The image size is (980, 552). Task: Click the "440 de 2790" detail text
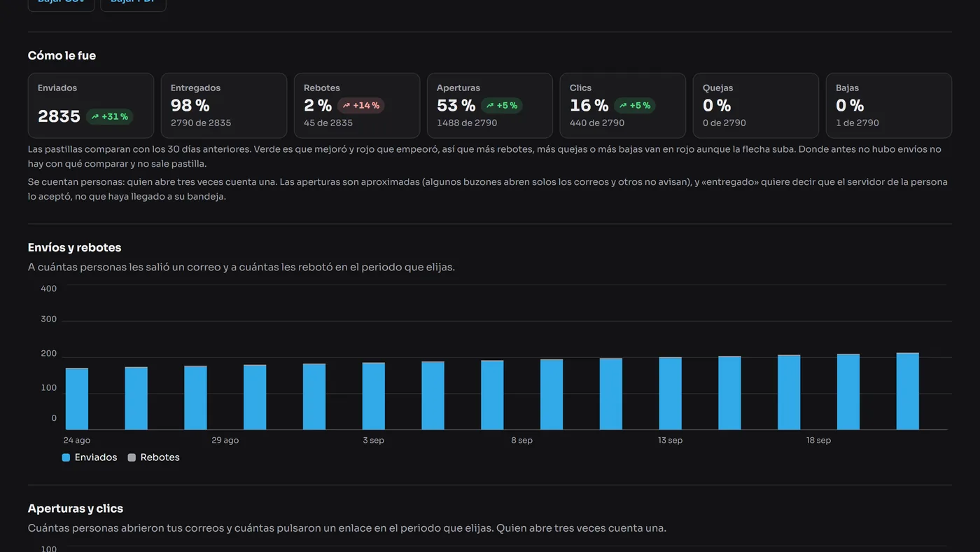[597, 123]
